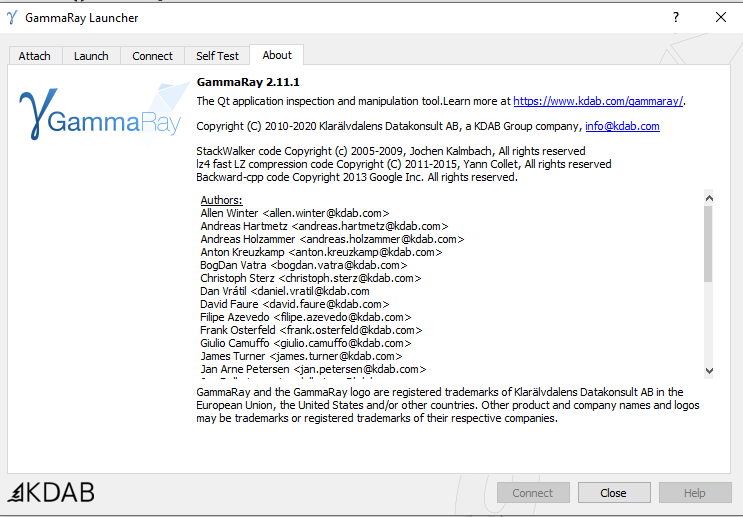Close the GammaRay Launcher window with X
Screen dimensions: 743x517
(x=720, y=17)
